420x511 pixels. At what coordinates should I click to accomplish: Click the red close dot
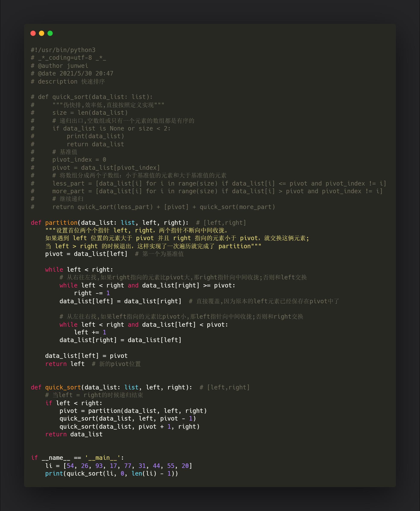[33, 33]
